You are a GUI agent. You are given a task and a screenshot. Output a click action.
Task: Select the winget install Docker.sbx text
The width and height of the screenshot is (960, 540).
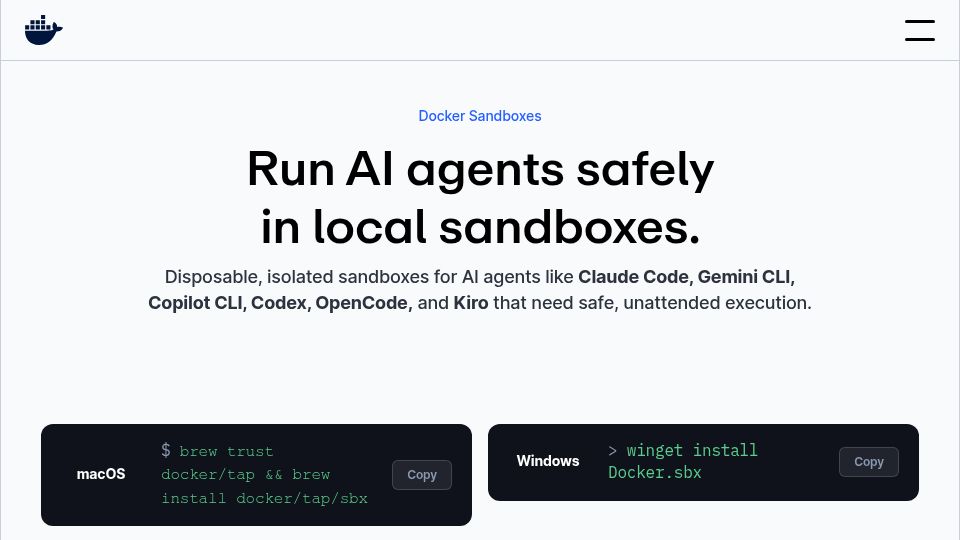pyautogui.click(x=683, y=461)
